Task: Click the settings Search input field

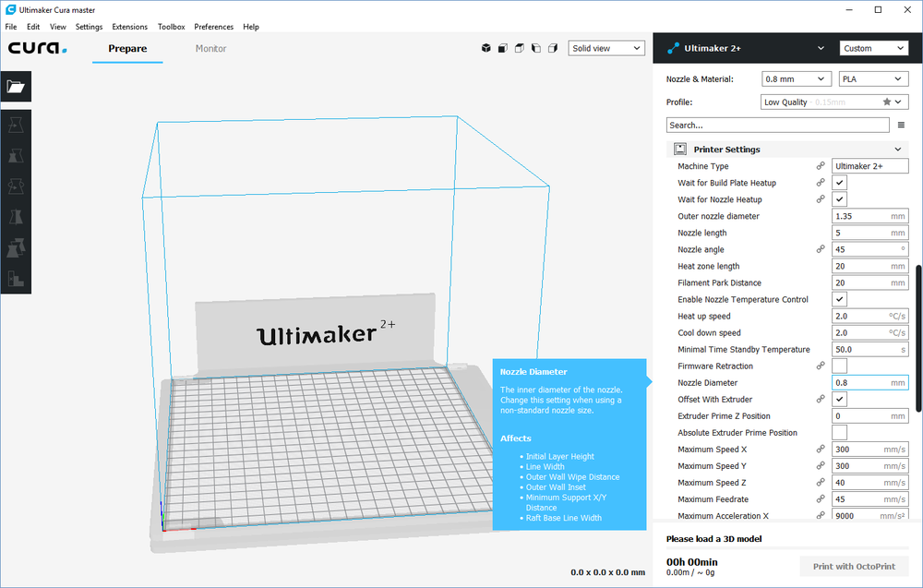Action: tap(777, 125)
